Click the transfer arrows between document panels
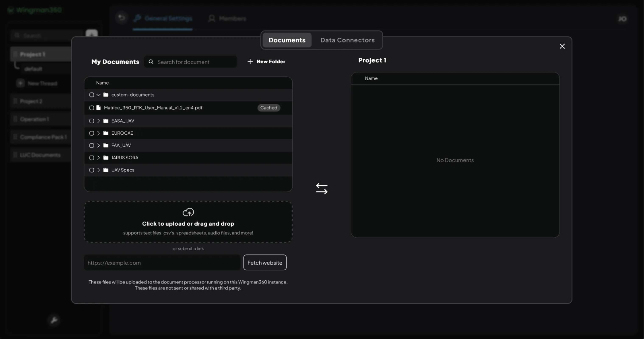The width and height of the screenshot is (644, 339). (x=321, y=188)
